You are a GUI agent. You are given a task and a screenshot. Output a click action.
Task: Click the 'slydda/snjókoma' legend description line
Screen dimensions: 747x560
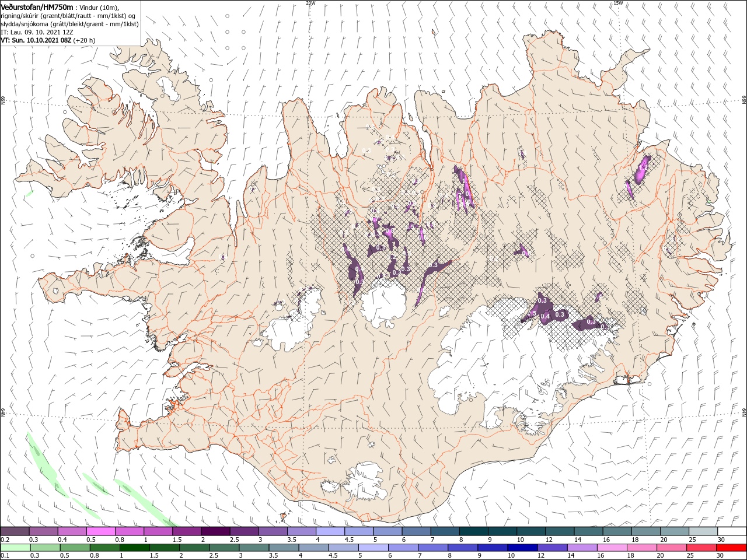coord(69,24)
